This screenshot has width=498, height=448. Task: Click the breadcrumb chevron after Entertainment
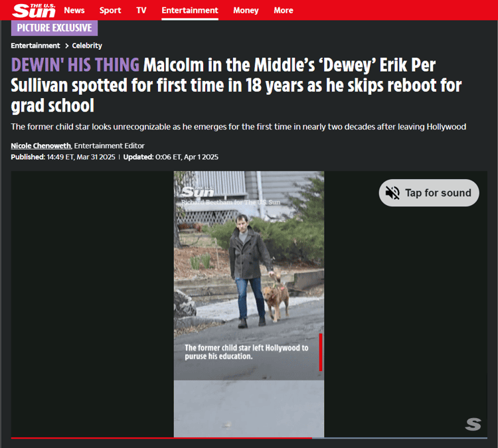tap(66, 46)
